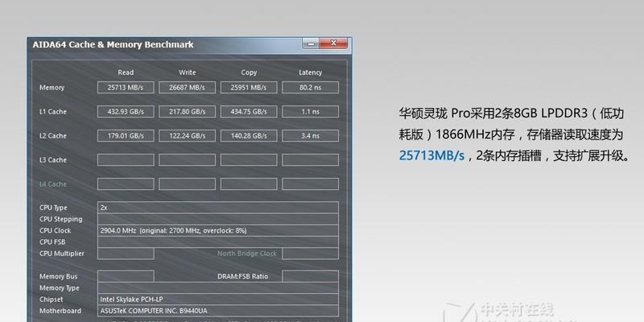Click the Copy column header
This screenshot has width=644, height=322.
249,72
